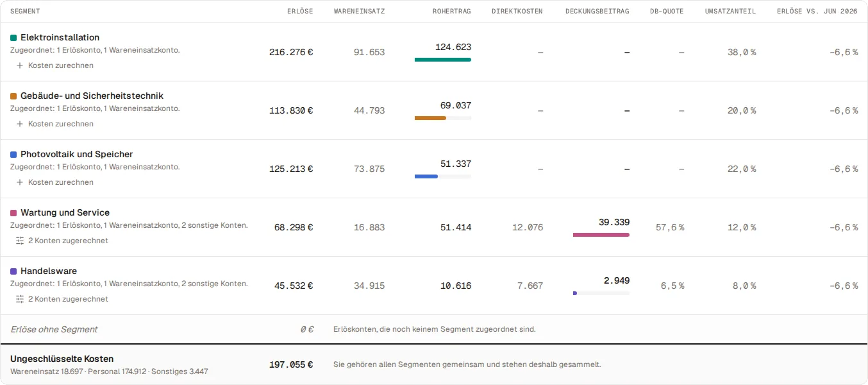
Task: Open 2 Konten zugerechnet for Wartung und Service
Action: point(68,241)
